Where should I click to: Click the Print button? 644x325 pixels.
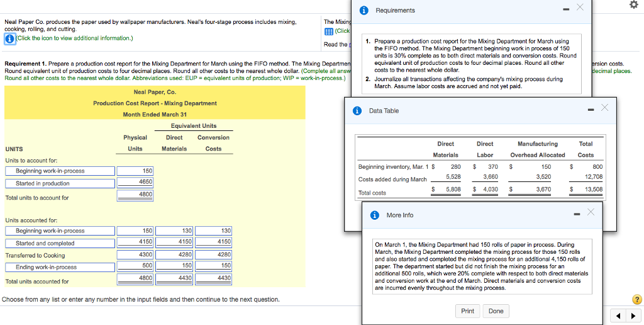point(467,311)
